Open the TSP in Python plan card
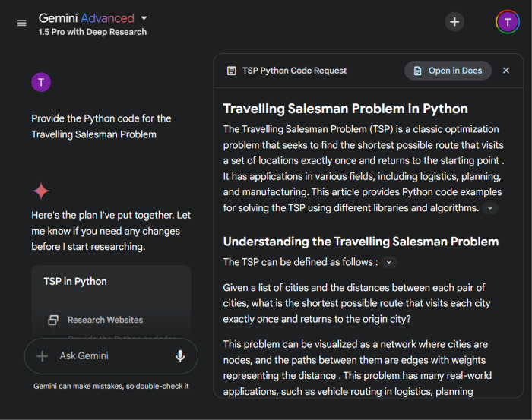The image size is (532, 420). [75, 281]
